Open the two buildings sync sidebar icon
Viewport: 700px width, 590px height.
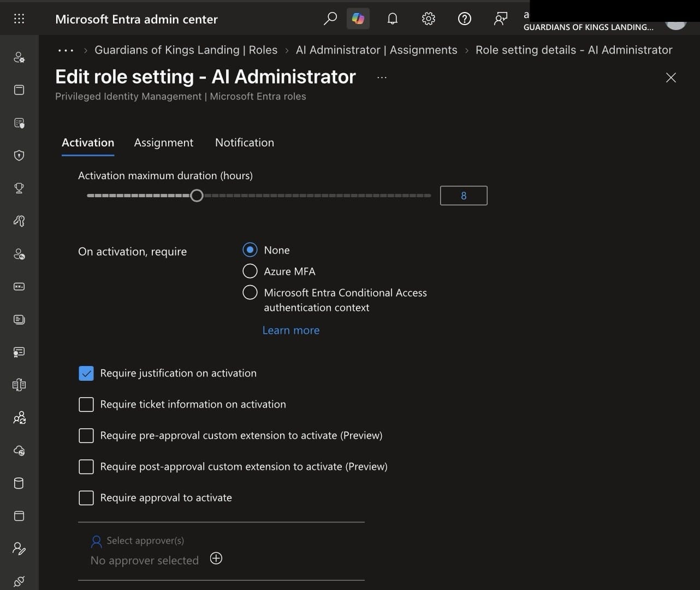tap(19, 385)
